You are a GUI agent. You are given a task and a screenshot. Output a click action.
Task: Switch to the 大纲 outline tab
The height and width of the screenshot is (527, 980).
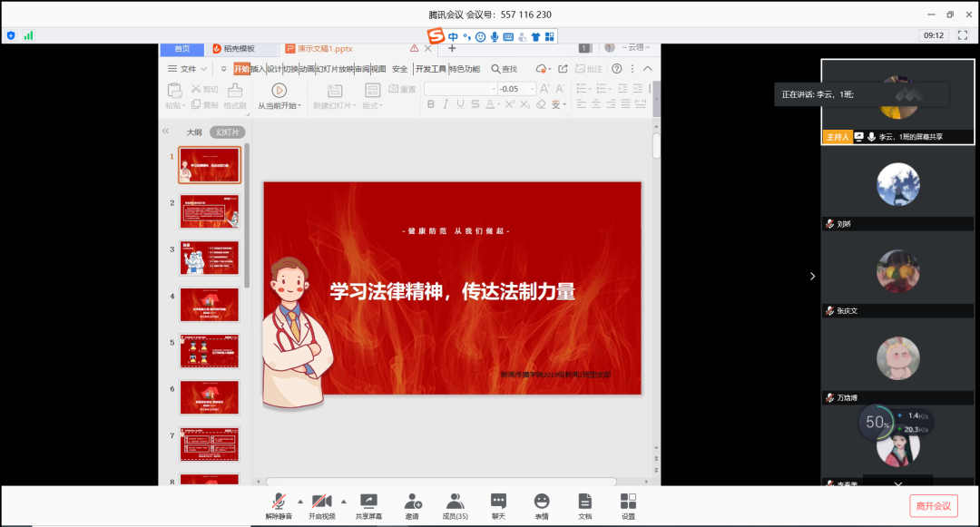click(x=194, y=132)
